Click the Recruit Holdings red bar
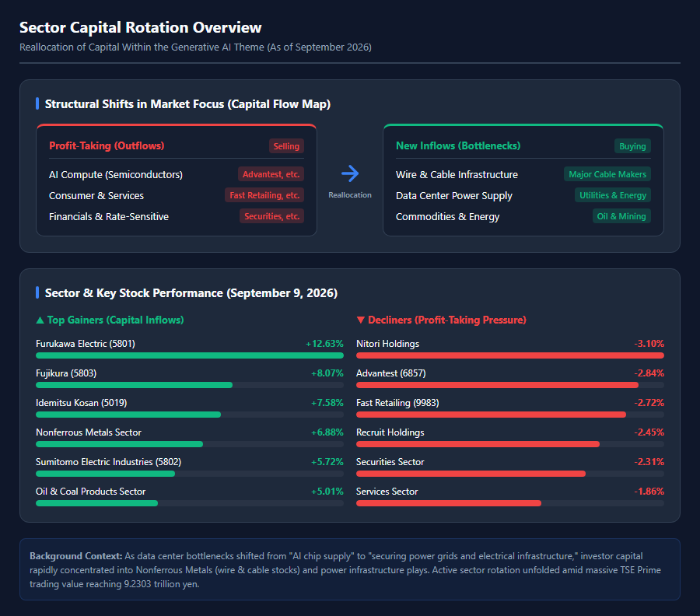The width and height of the screenshot is (700, 616). tap(478, 444)
